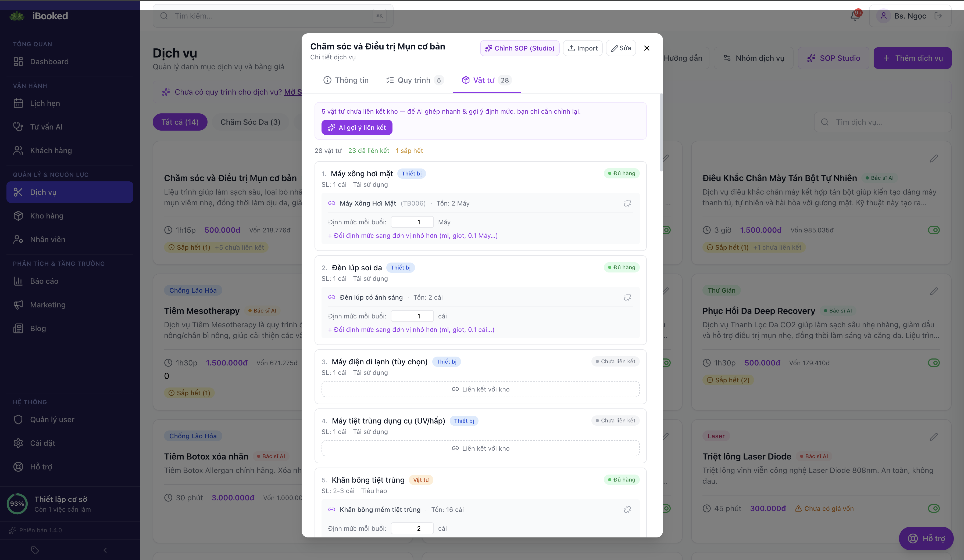This screenshot has height=560, width=964.
Task: Open the notification bell
Action: (x=855, y=16)
